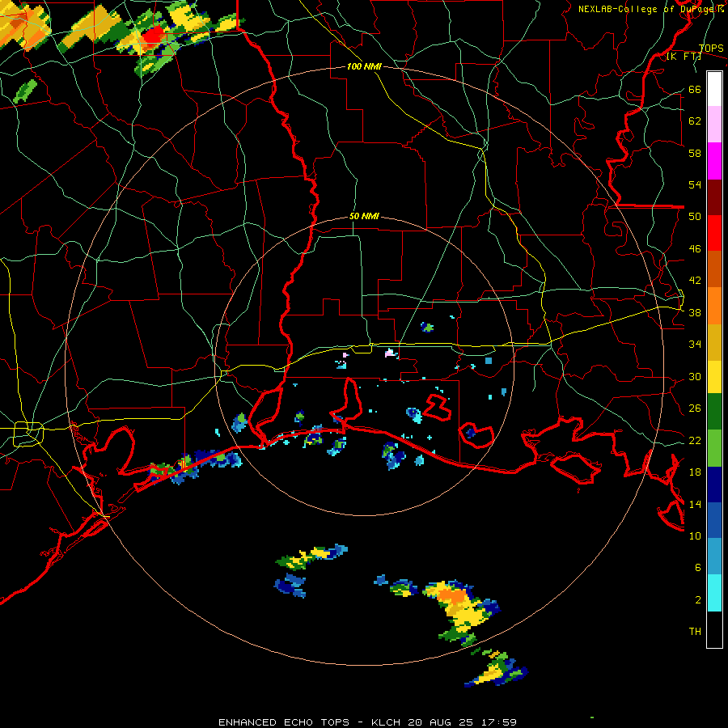Select the dark red legend swatch
This screenshot has height=728, width=728.
tap(714, 197)
